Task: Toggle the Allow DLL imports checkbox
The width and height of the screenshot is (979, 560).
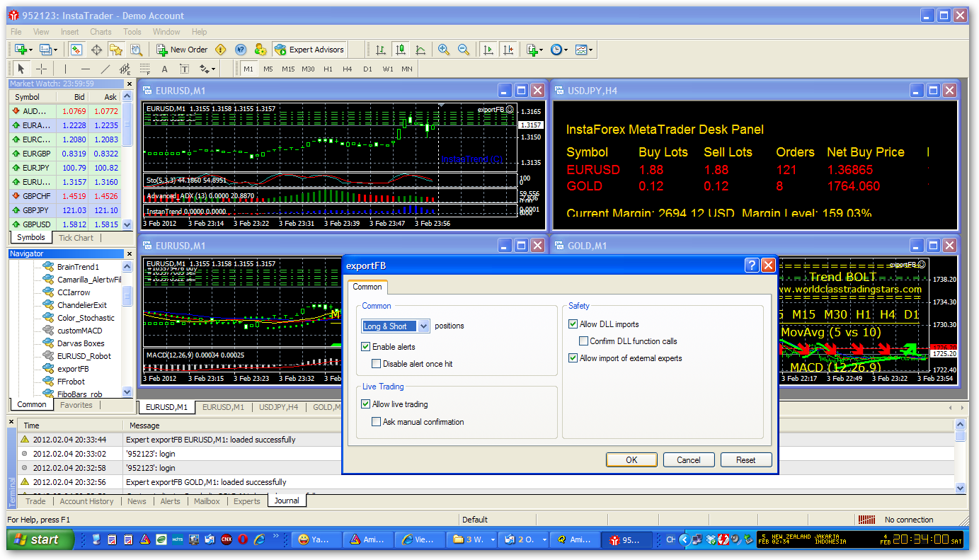Action: click(x=573, y=324)
